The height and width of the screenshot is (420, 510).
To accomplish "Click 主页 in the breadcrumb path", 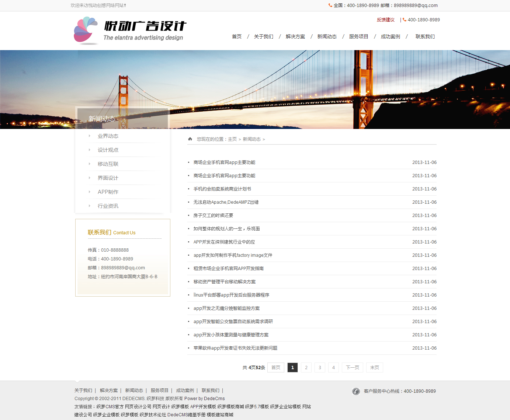I will (x=232, y=139).
